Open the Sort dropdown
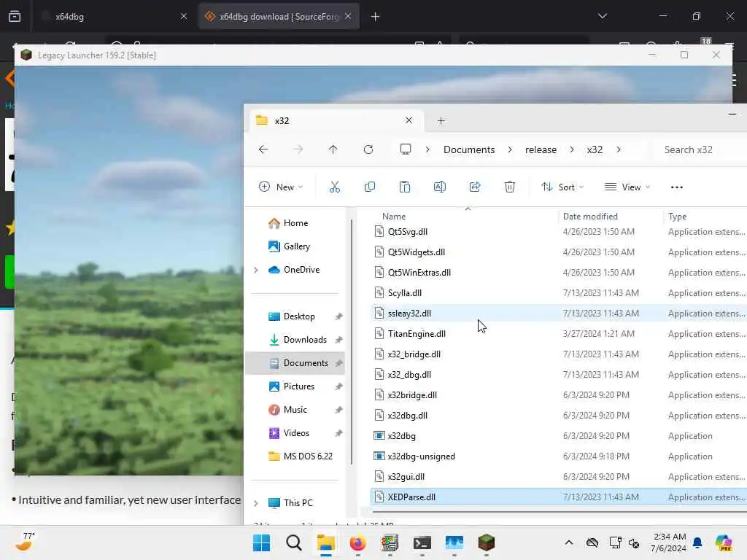 (562, 187)
